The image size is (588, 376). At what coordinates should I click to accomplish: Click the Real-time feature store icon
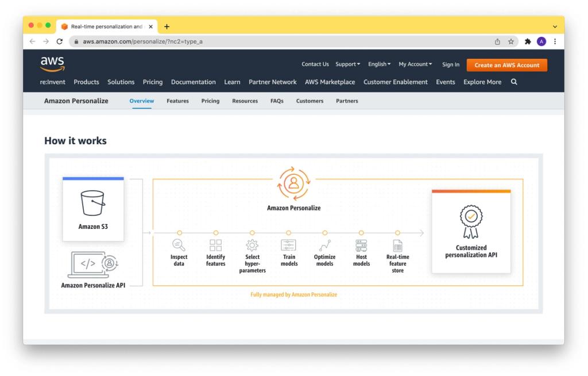click(x=398, y=245)
